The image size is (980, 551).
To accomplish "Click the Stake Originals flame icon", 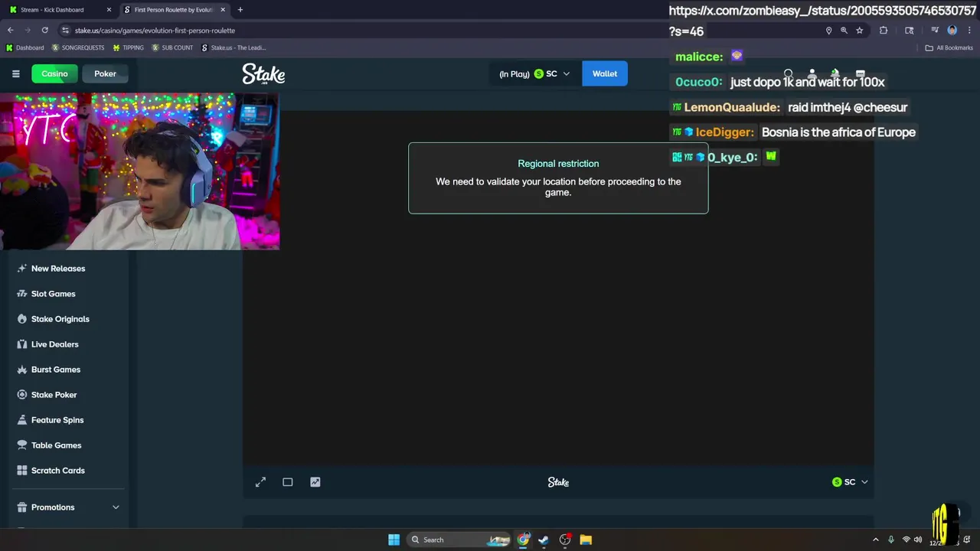I will (22, 319).
